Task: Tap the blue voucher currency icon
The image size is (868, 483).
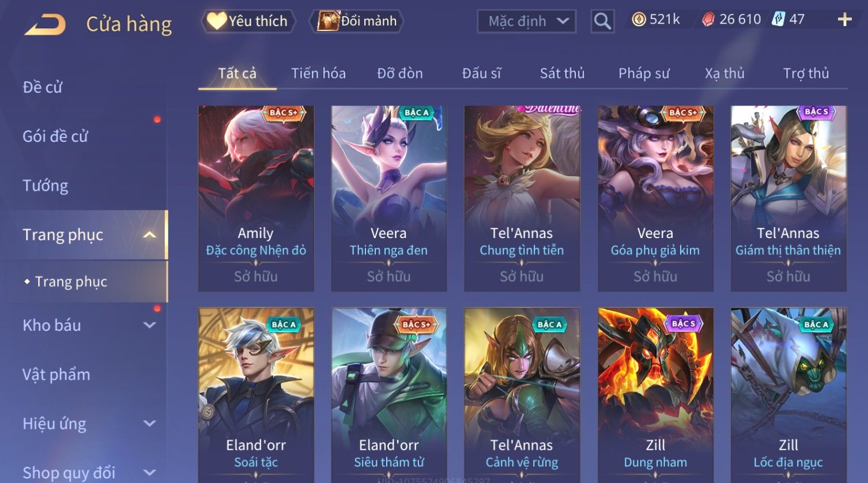Action: pos(779,20)
